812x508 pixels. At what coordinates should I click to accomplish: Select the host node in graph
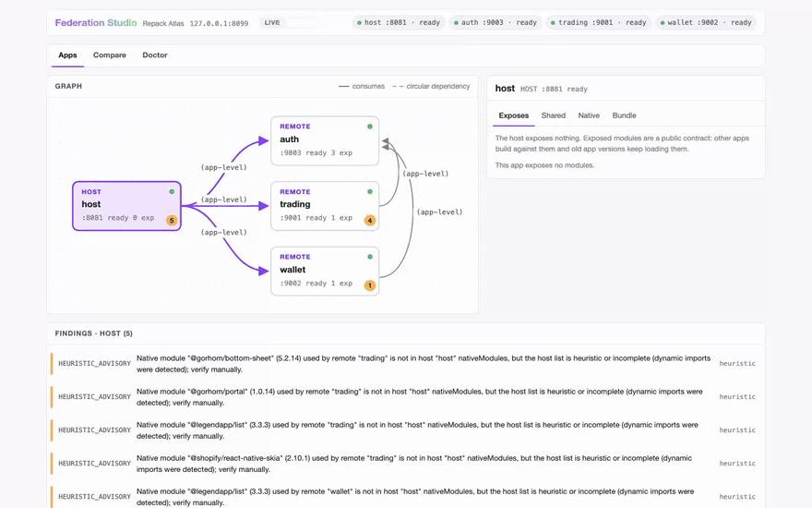(127, 206)
